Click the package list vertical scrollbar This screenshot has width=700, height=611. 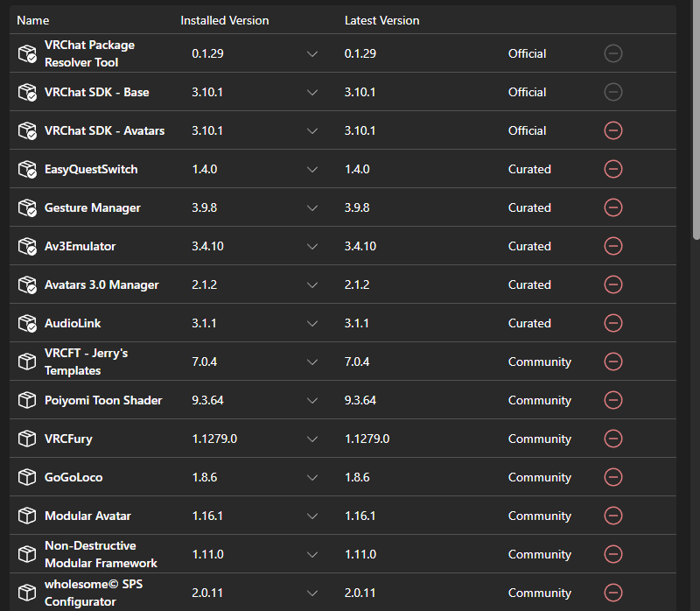point(696,121)
